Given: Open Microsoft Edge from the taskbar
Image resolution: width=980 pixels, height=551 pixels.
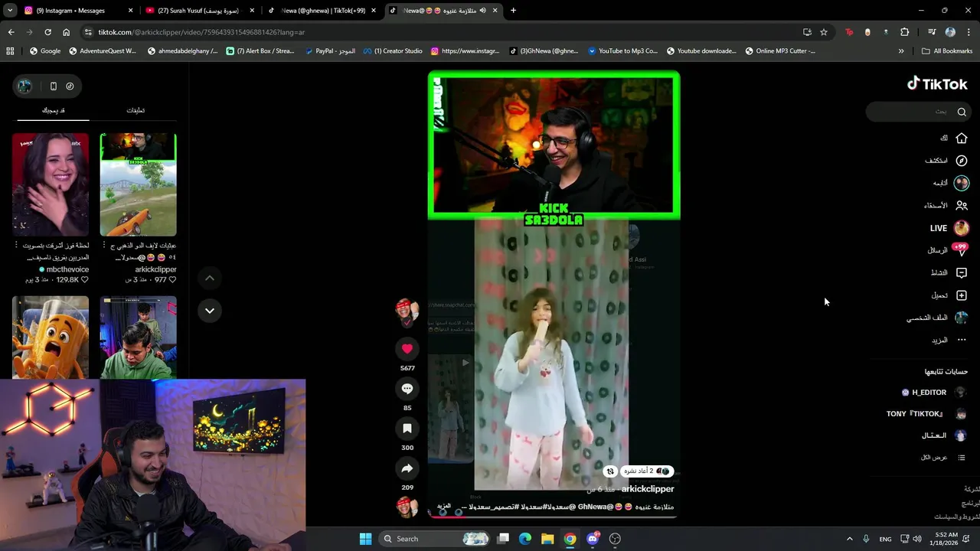Looking at the screenshot, I should click(x=525, y=539).
